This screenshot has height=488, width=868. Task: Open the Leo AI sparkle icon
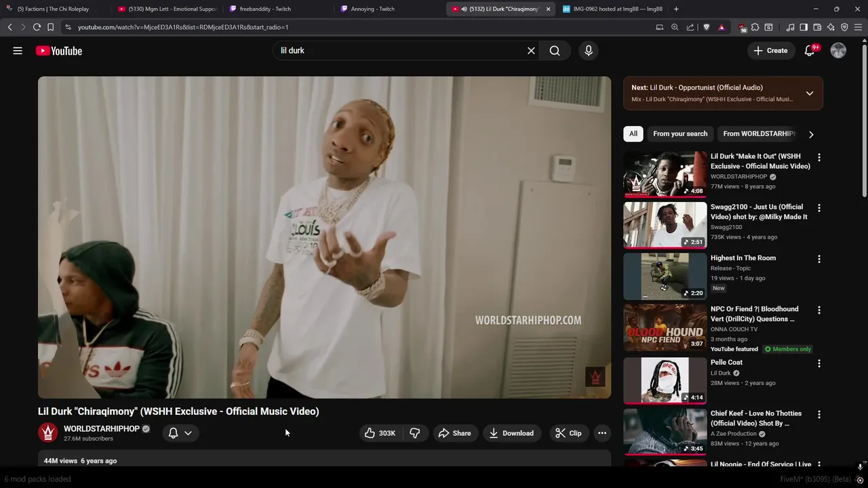(x=831, y=27)
